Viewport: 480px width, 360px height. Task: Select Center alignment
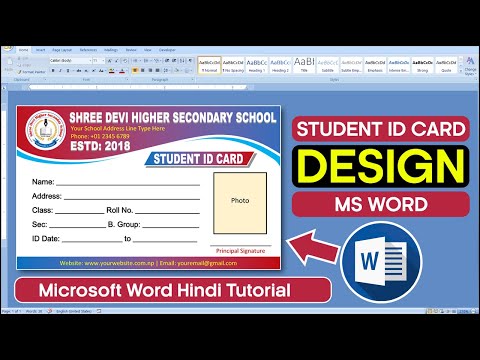click(143, 71)
